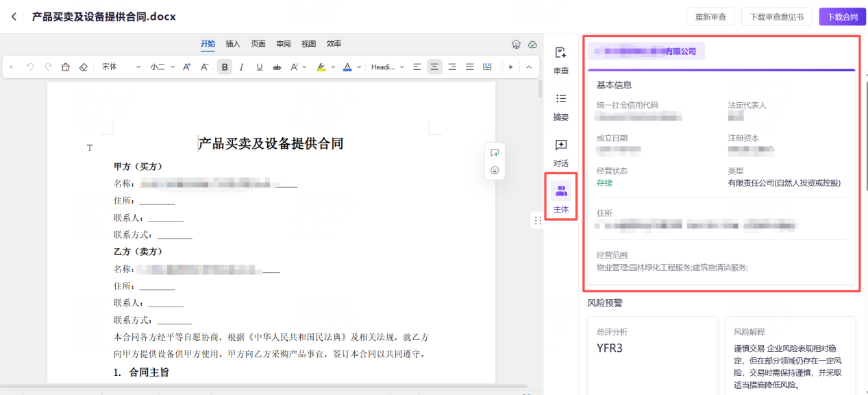
Task: Check the cloud save status icon
Action: tap(532, 45)
